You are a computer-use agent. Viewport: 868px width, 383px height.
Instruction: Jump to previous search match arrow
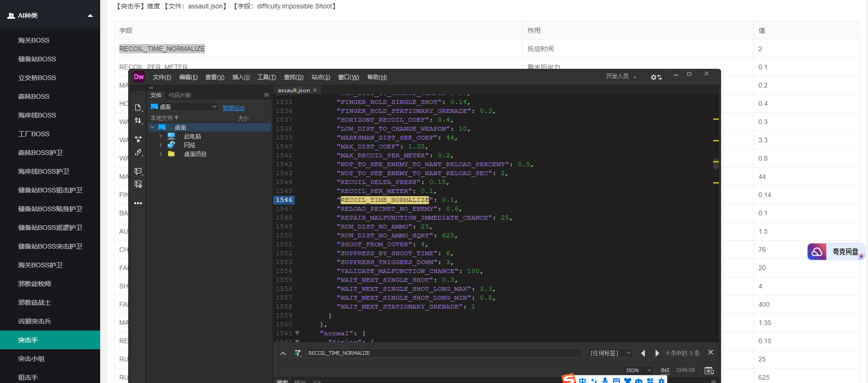pos(643,353)
